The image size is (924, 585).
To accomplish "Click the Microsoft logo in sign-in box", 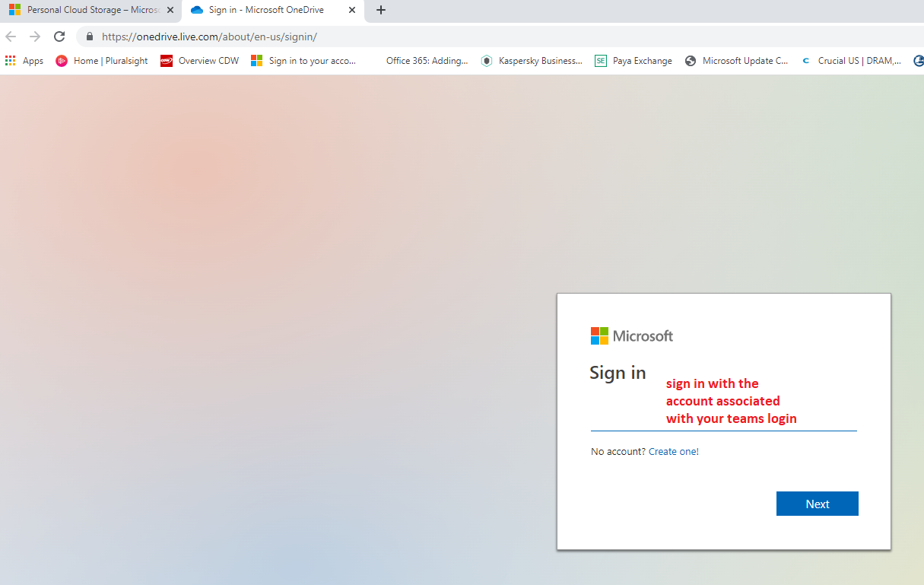I will coord(632,336).
